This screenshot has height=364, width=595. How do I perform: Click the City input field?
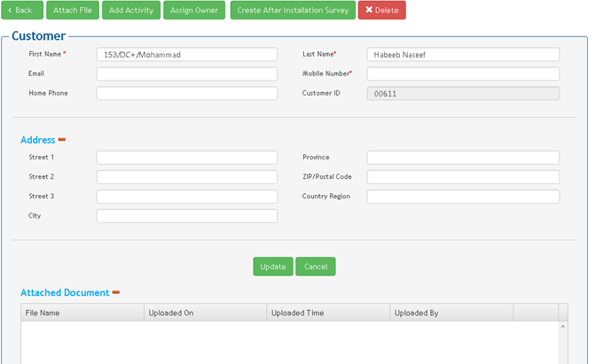click(x=186, y=216)
